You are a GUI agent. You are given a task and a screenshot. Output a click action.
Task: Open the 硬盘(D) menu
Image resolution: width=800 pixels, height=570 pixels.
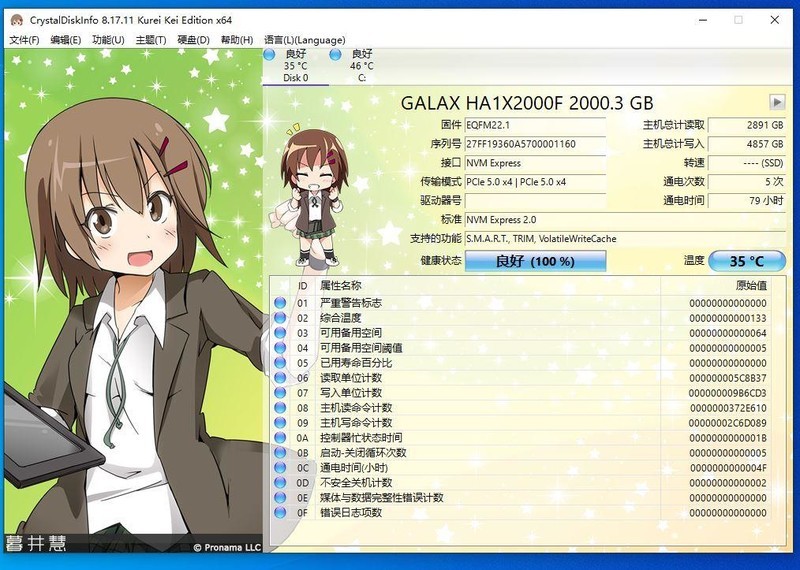[193, 40]
